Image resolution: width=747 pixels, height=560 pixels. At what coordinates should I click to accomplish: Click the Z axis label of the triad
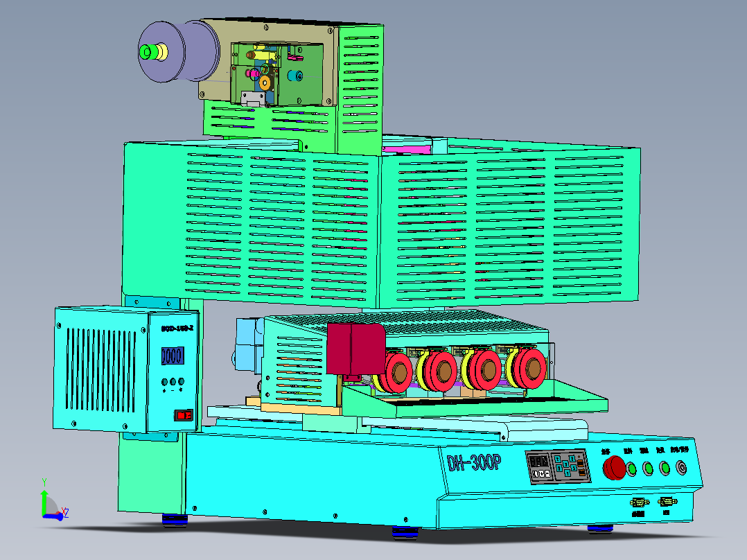point(67,513)
